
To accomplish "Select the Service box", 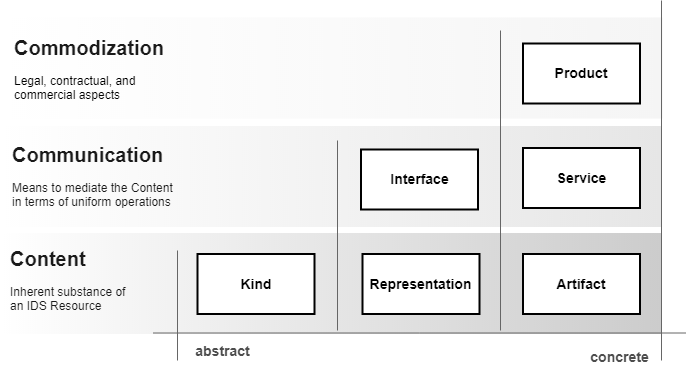I will point(581,178).
